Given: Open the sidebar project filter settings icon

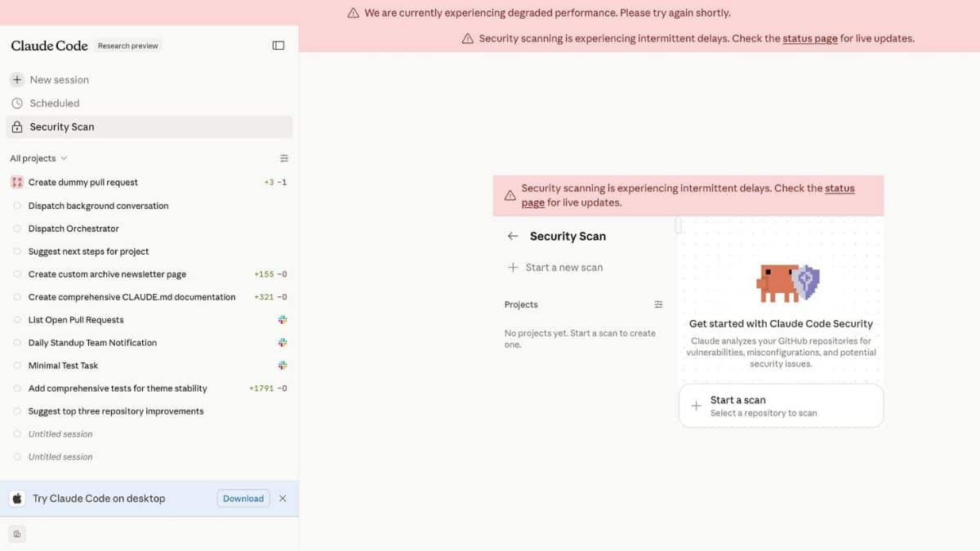Looking at the screenshot, I should point(284,158).
